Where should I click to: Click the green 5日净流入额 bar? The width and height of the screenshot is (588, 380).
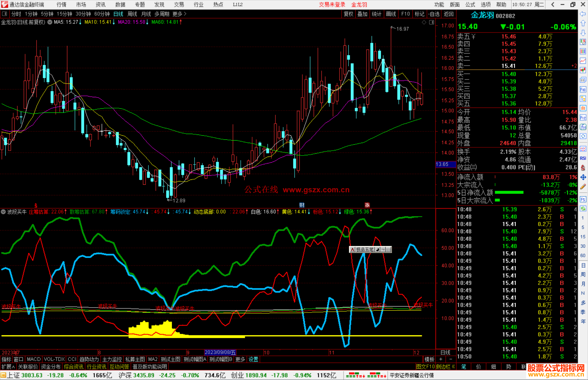click(x=509, y=193)
